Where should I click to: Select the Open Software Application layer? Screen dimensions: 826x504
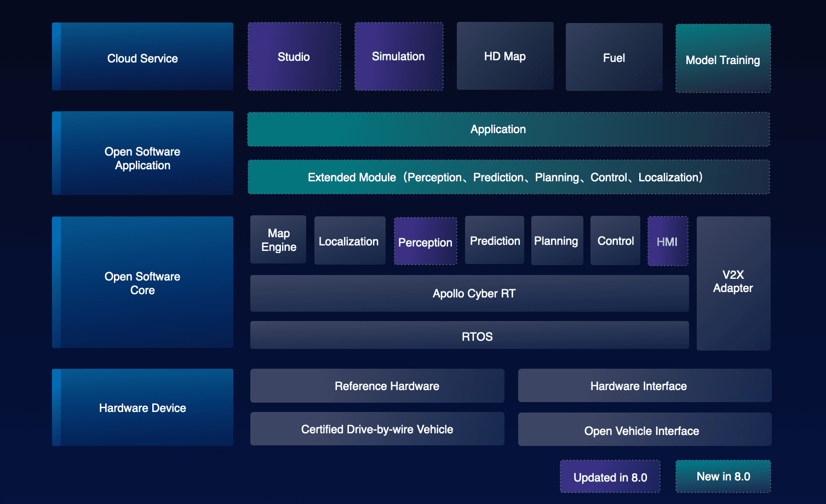pos(142,153)
